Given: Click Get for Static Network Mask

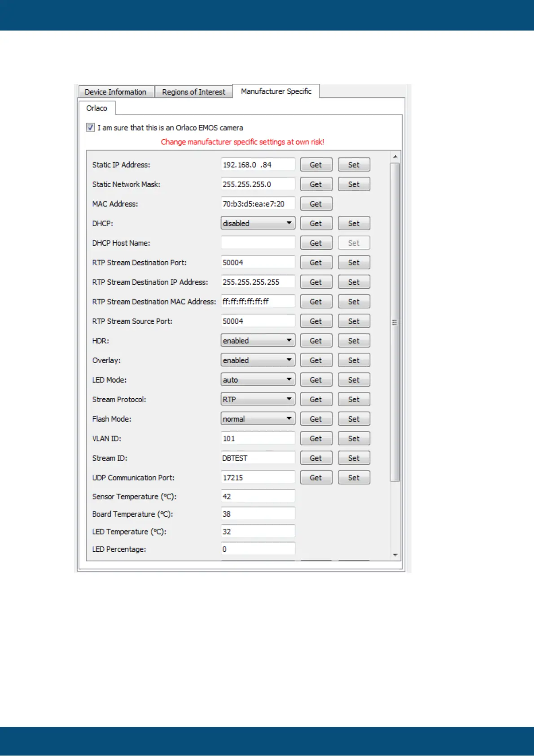Looking at the screenshot, I should point(316,184).
